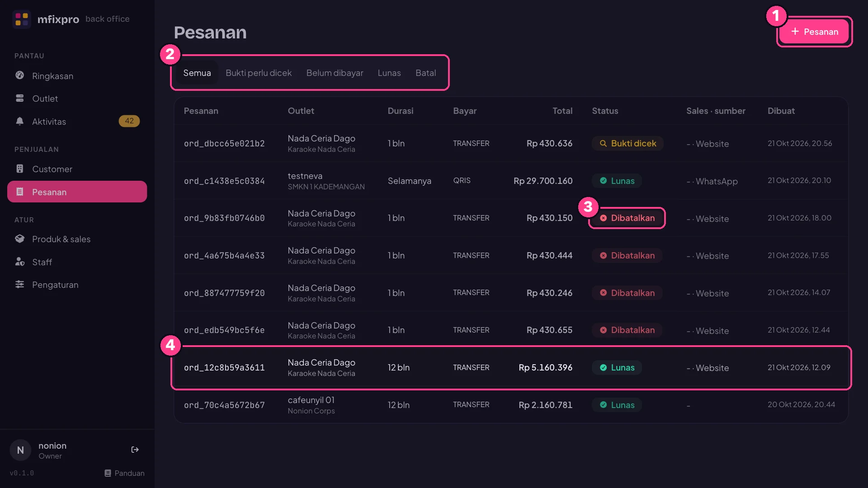Select the Semua tab
868x488 pixels.
197,73
